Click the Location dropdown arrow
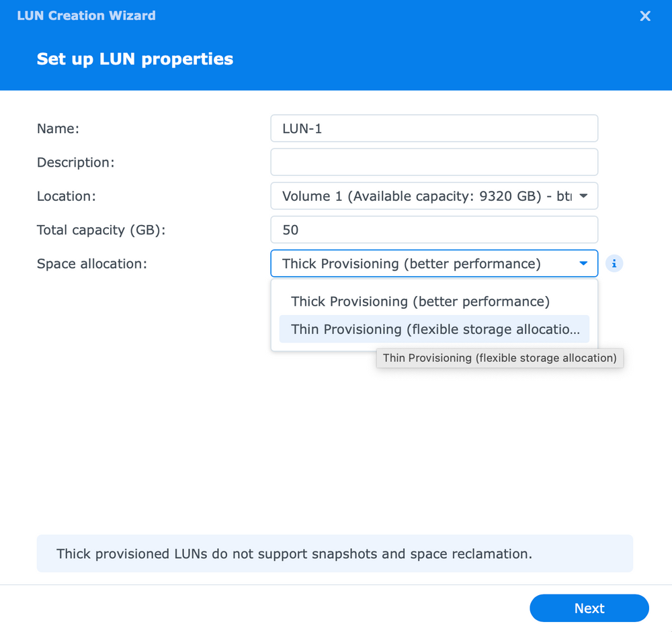The width and height of the screenshot is (672, 632). click(x=583, y=196)
